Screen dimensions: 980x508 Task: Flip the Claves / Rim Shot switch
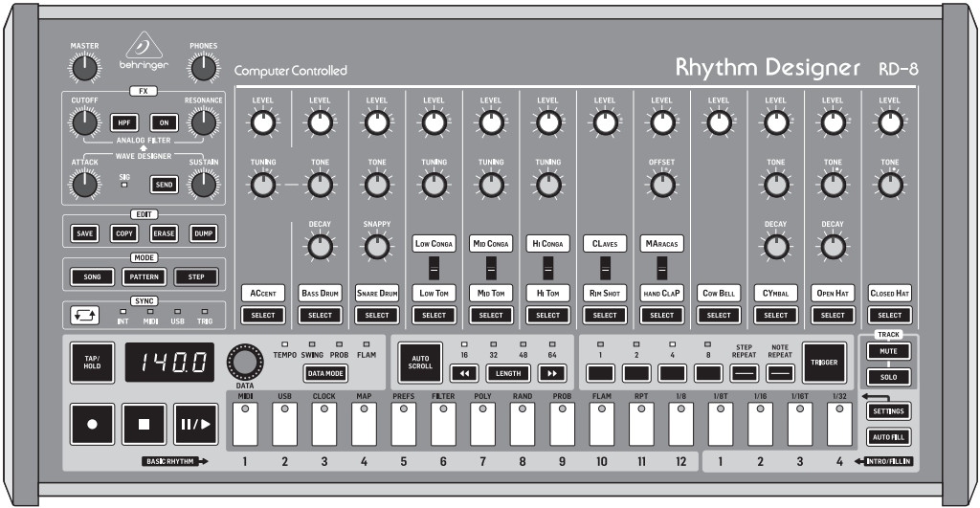(x=605, y=269)
